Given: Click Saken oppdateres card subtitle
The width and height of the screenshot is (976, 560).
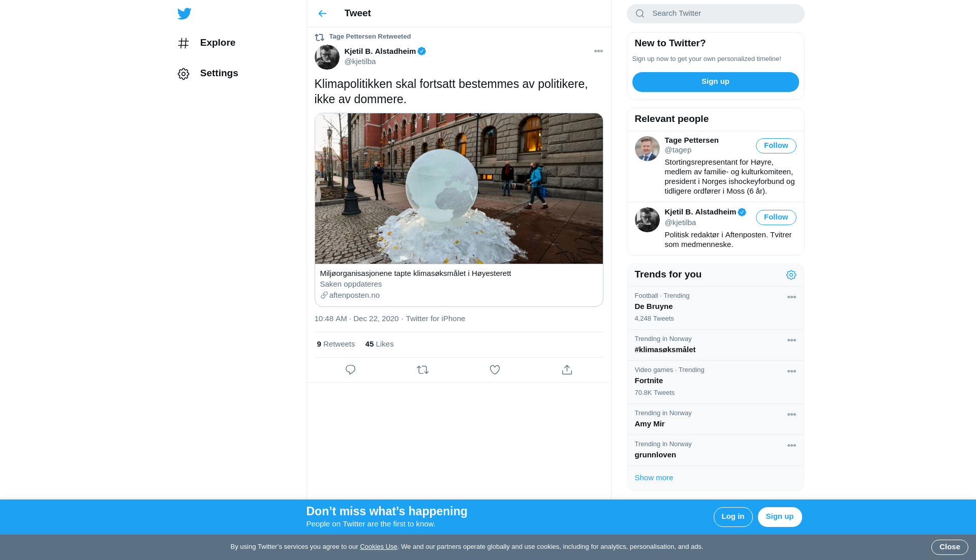Looking at the screenshot, I should pyautogui.click(x=351, y=284).
